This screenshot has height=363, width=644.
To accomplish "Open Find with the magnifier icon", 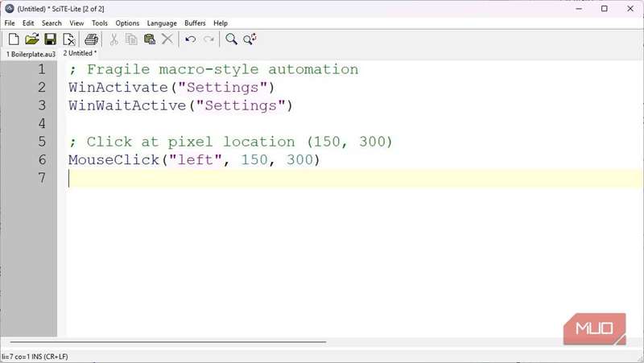I will tap(231, 39).
